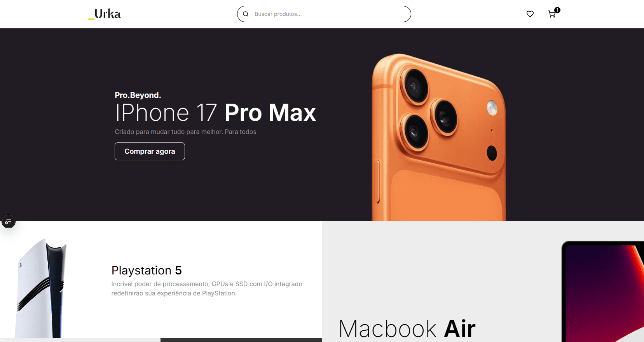Open the floating round menu button at left edge
This screenshot has width=644, height=342.
point(9,222)
